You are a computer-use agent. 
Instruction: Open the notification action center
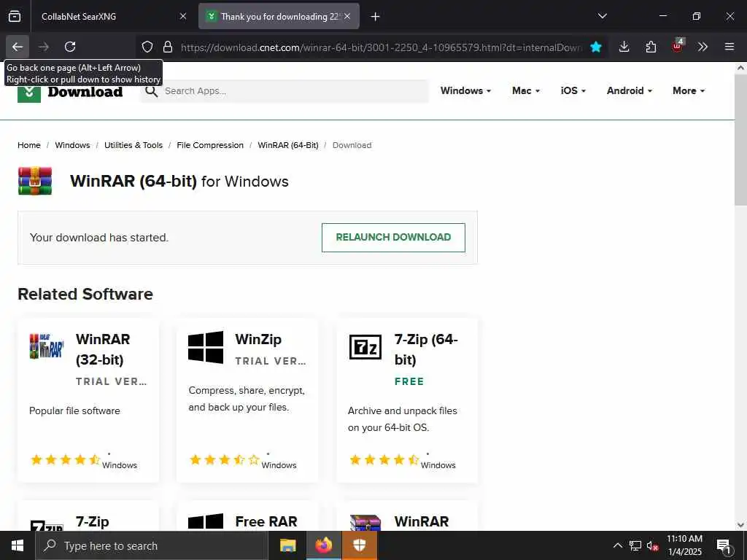click(x=724, y=545)
